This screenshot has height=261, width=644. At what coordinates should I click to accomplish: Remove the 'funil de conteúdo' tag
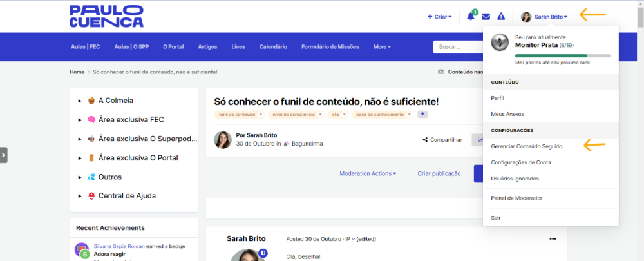(x=261, y=115)
